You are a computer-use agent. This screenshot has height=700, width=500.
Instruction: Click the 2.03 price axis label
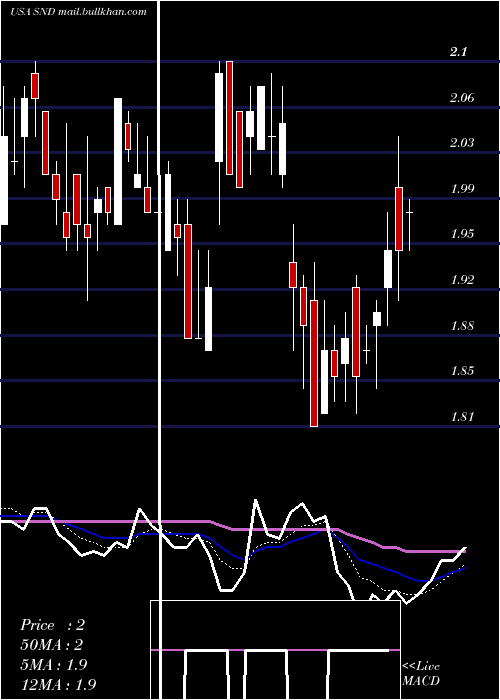point(462,143)
